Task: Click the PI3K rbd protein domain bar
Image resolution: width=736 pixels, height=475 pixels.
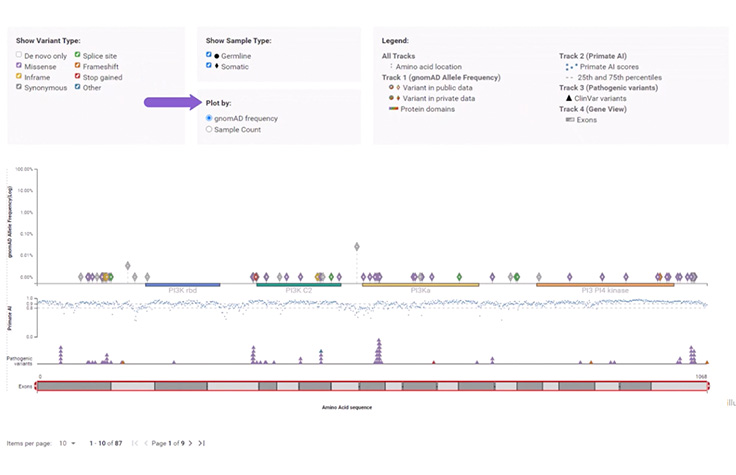Action: 182,284
